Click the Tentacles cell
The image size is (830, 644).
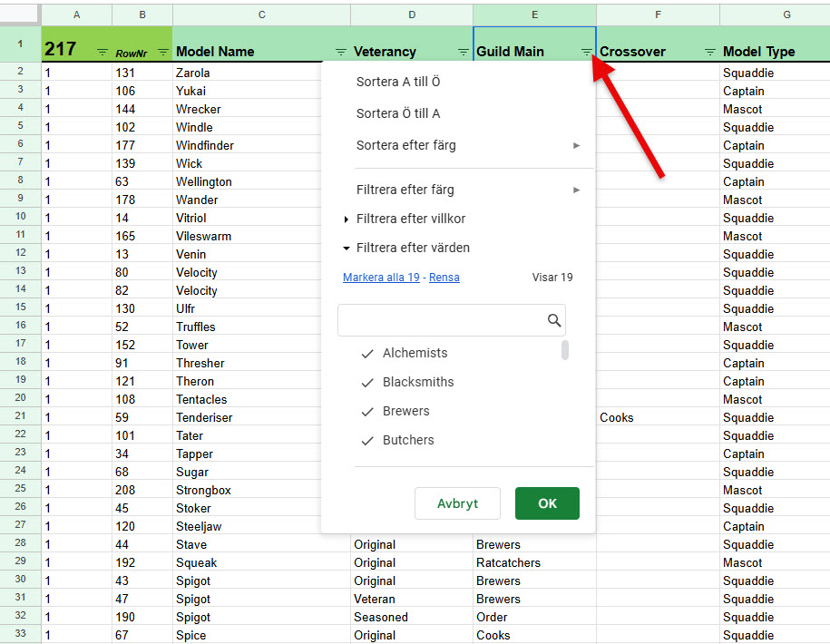[x=248, y=399]
